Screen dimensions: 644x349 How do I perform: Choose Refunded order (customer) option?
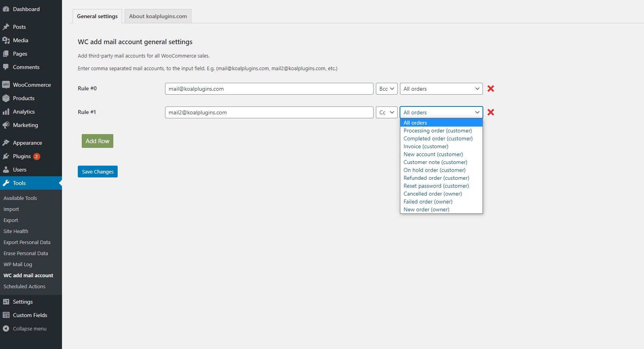pyautogui.click(x=441, y=178)
